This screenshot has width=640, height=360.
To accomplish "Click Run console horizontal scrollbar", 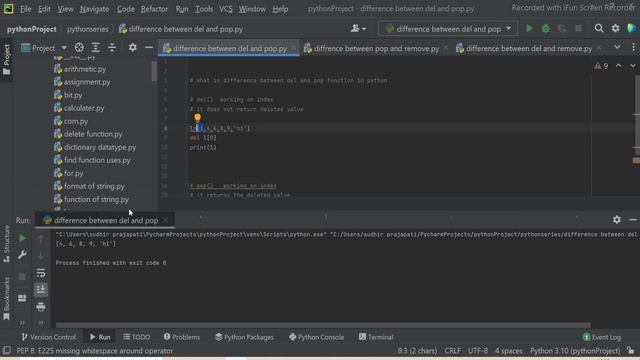I will (323, 325).
